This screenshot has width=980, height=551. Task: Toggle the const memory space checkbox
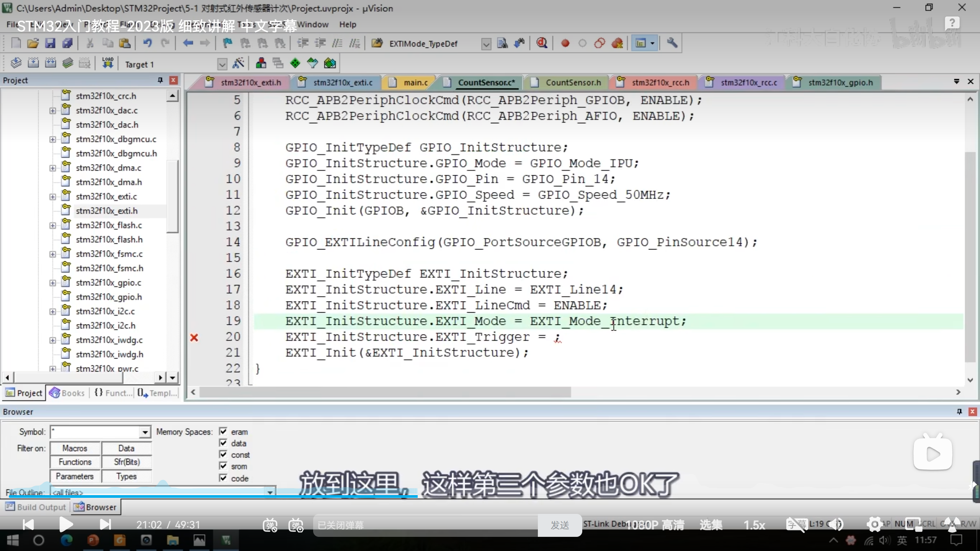coord(223,455)
